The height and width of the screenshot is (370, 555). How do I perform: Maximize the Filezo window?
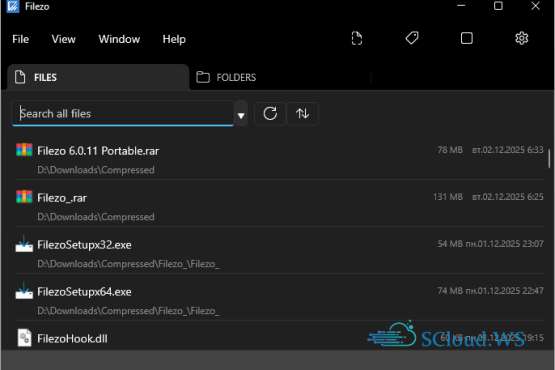498,6
